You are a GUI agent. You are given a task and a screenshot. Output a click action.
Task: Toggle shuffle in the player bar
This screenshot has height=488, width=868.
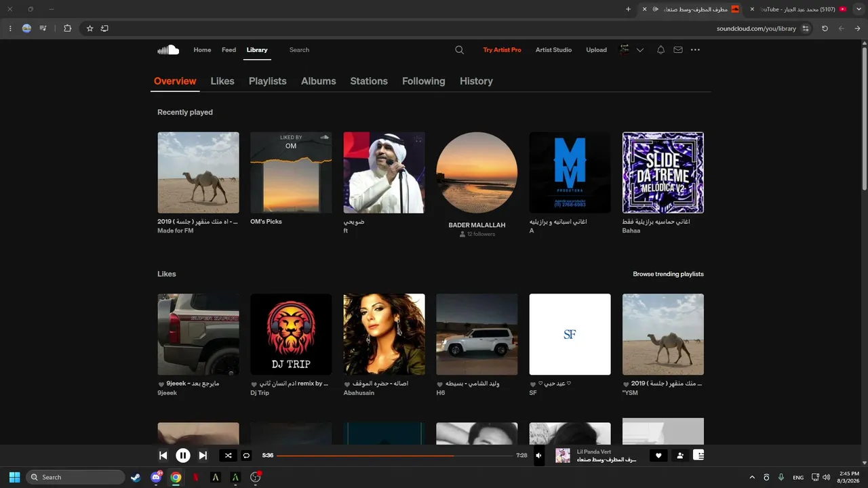click(228, 455)
